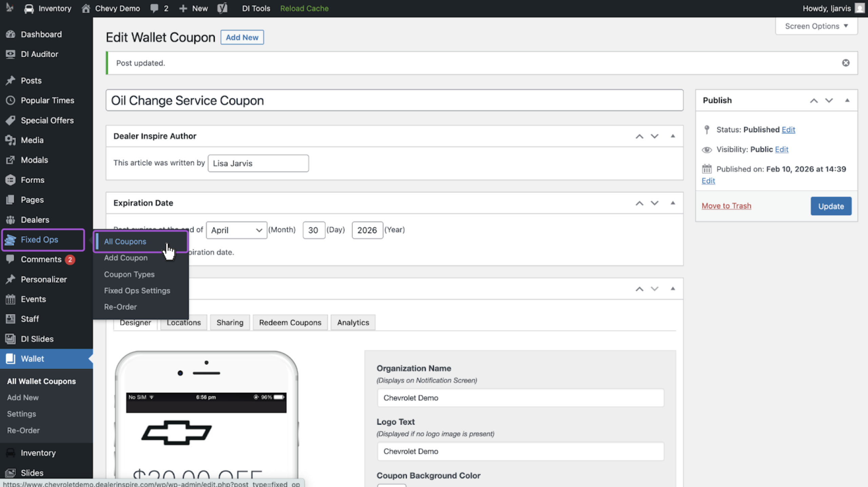This screenshot has height=487, width=868.
Task: Open Add New under Wallet menu
Action: click(23, 398)
